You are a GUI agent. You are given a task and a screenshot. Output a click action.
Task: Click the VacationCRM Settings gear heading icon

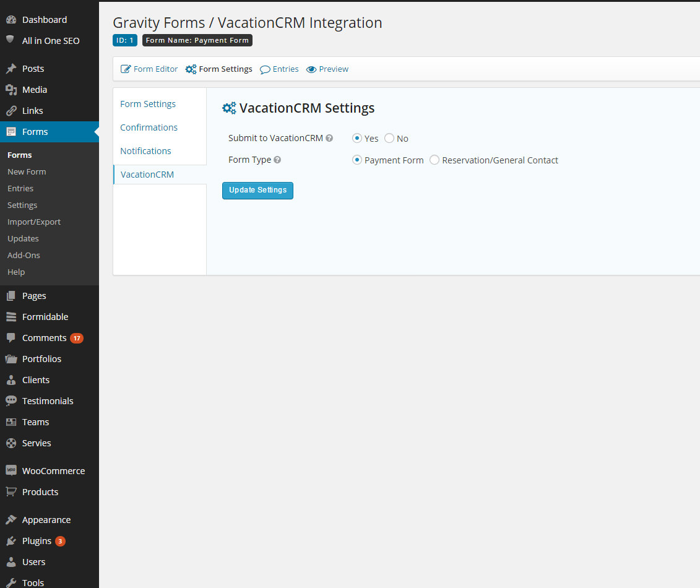pyautogui.click(x=229, y=108)
